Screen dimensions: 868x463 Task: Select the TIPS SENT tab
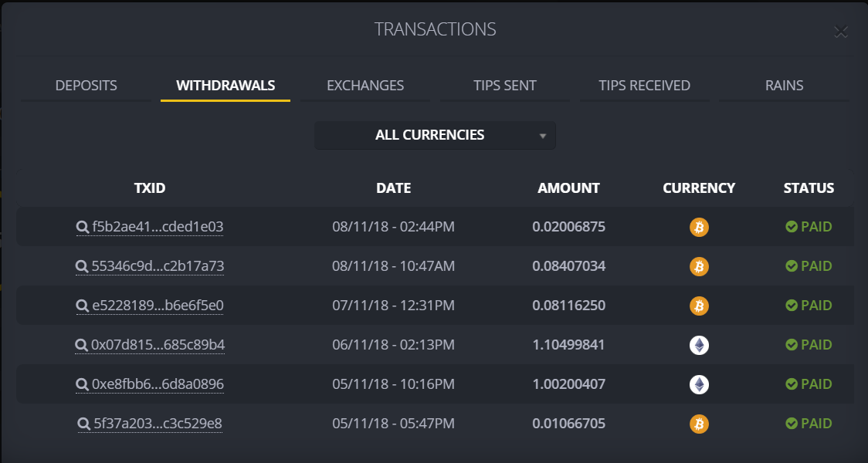pos(505,86)
